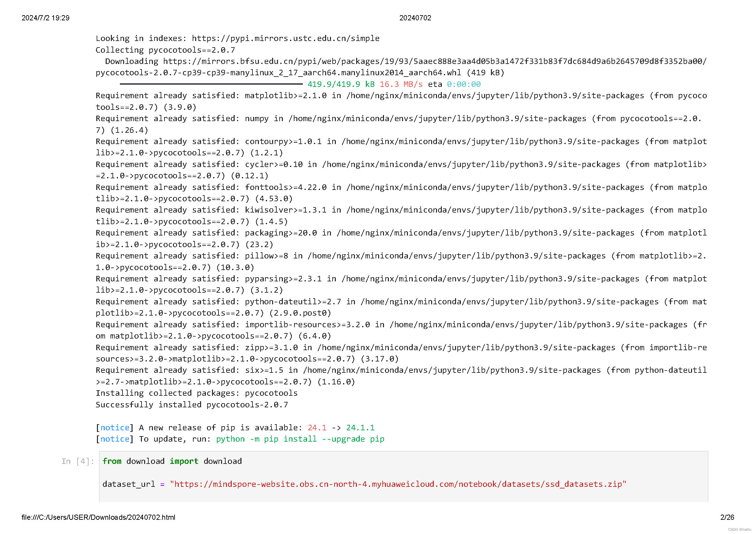
Task: Click the file path in page footer
Action: [99, 518]
